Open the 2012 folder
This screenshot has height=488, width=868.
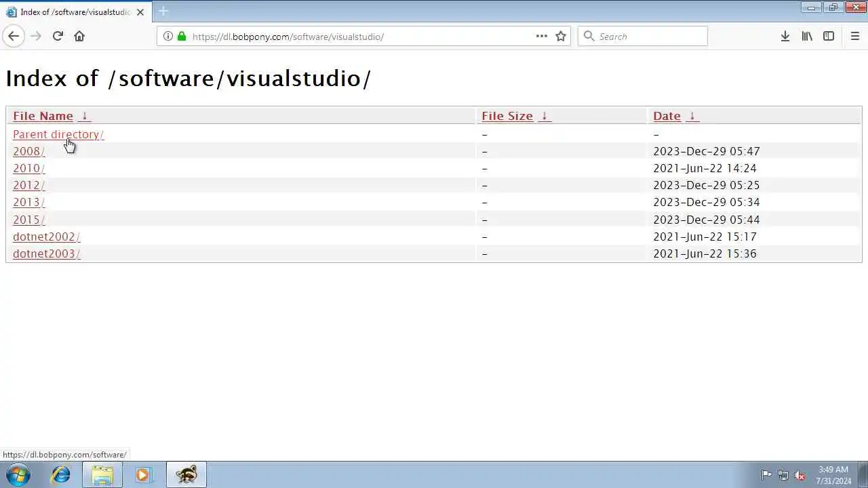(x=28, y=185)
